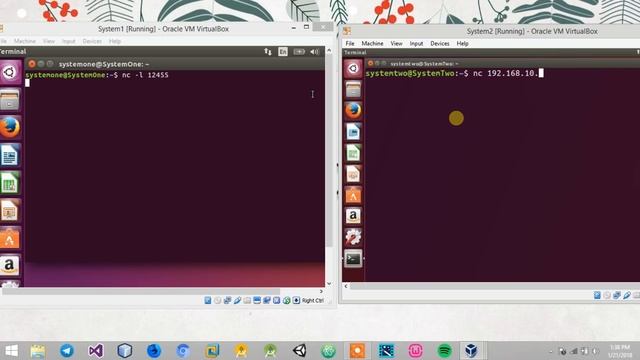Click the System1 horizontal scrollbar thumb
This screenshot has width=640, height=360.
[x=141, y=291]
